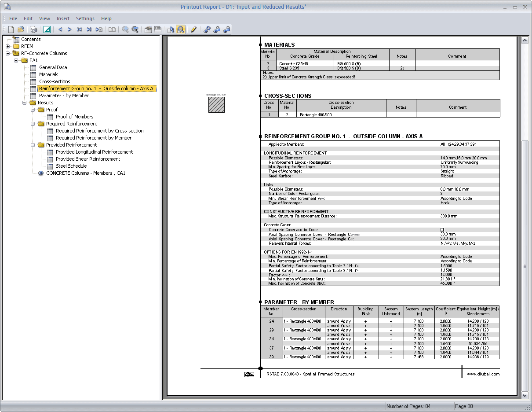Select the FA1 folder in the tree
The height and width of the screenshot is (412, 532).
pyautogui.click(x=34, y=60)
